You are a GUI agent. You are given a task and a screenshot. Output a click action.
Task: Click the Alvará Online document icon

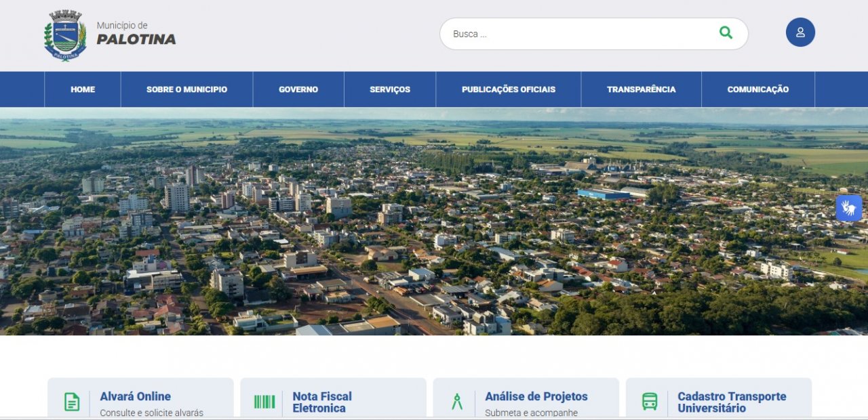point(72,402)
